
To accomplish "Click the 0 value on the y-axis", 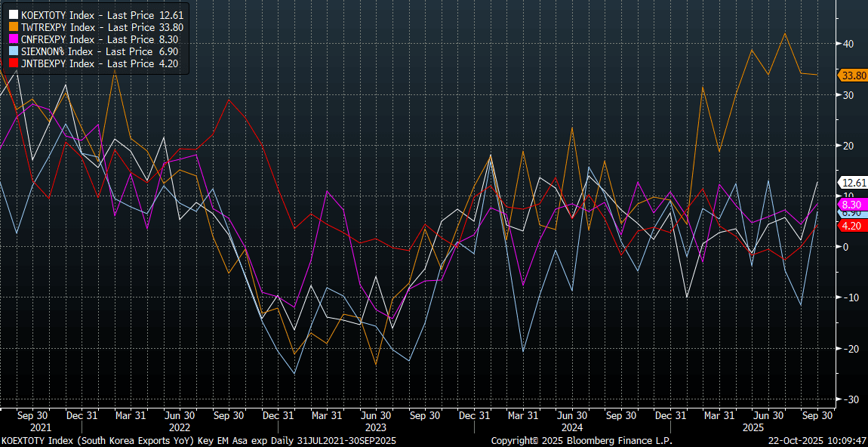I will tap(845, 247).
